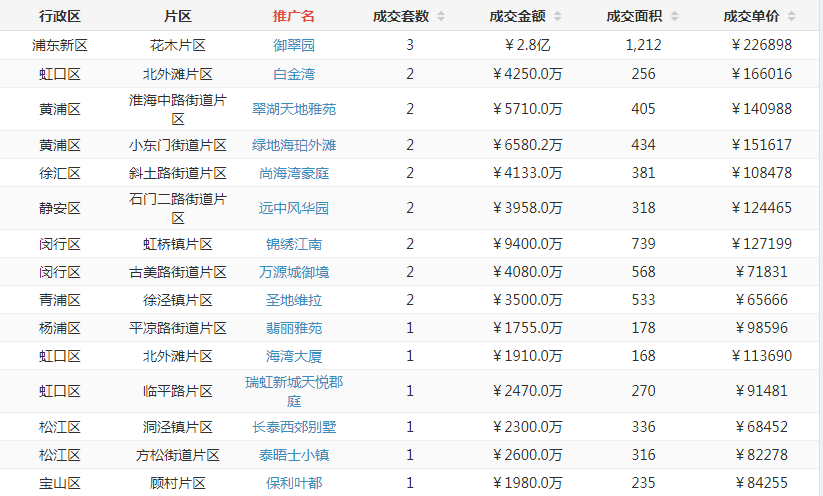The height and width of the screenshot is (496, 823).
Task: Select the 平凉路街道片区 cell
Action: point(177,329)
